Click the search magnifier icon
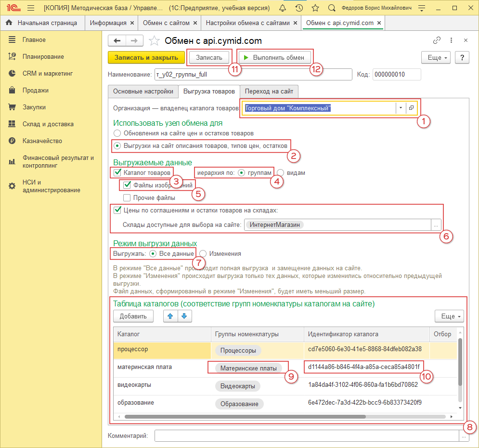This screenshot has width=479, height=448. pos(331,8)
